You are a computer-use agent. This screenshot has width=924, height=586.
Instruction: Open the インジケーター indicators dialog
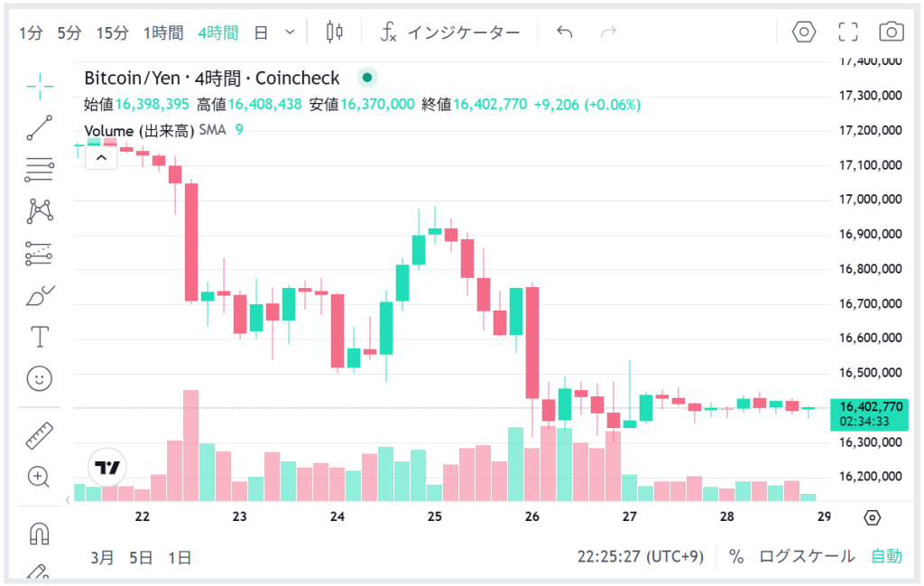coord(450,33)
